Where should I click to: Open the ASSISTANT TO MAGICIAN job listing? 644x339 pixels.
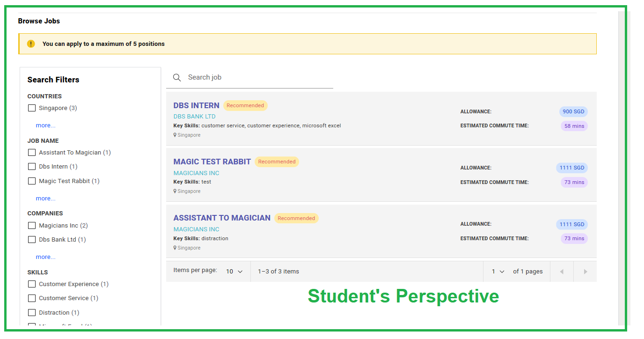222,218
